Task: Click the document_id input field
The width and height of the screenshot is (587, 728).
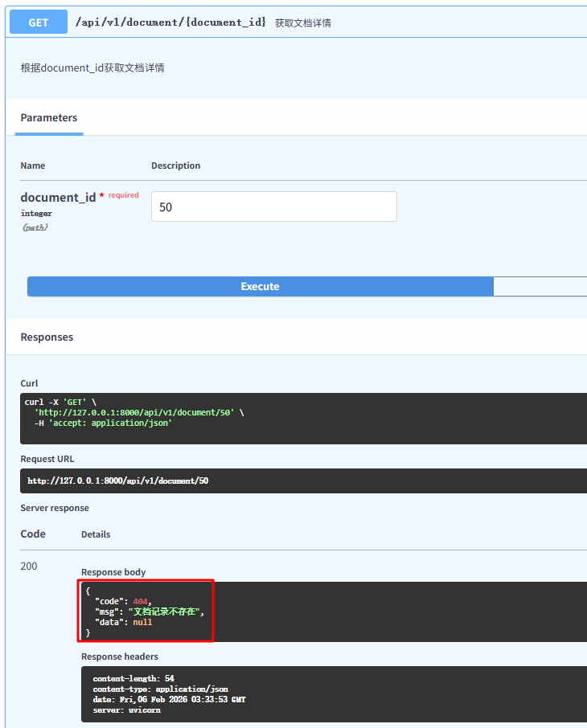Action: click(x=273, y=207)
